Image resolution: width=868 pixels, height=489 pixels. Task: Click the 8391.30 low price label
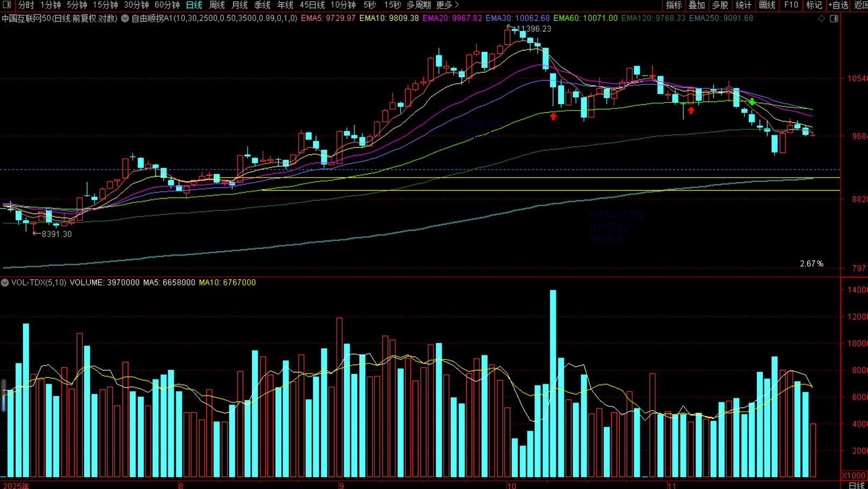[x=56, y=234]
